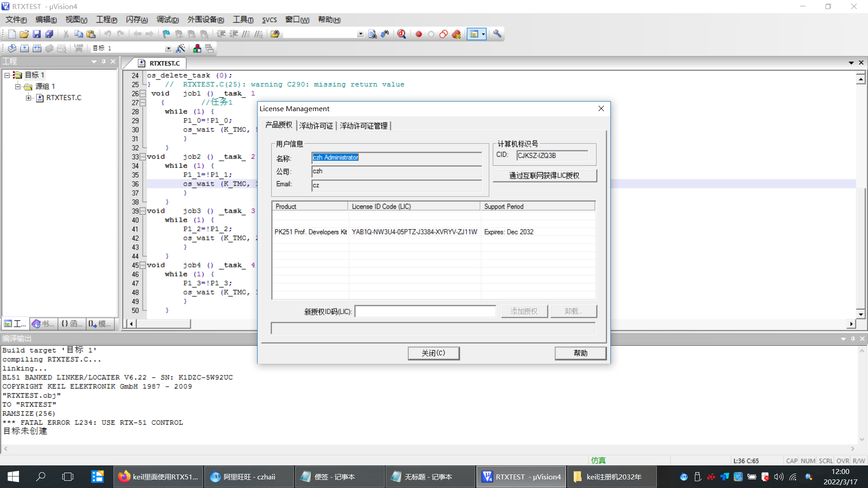Image resolution: width=868 pixels, height=488 pixels.
Task: Click the kill all breakpoints icon
Action: tap(456, 34)
